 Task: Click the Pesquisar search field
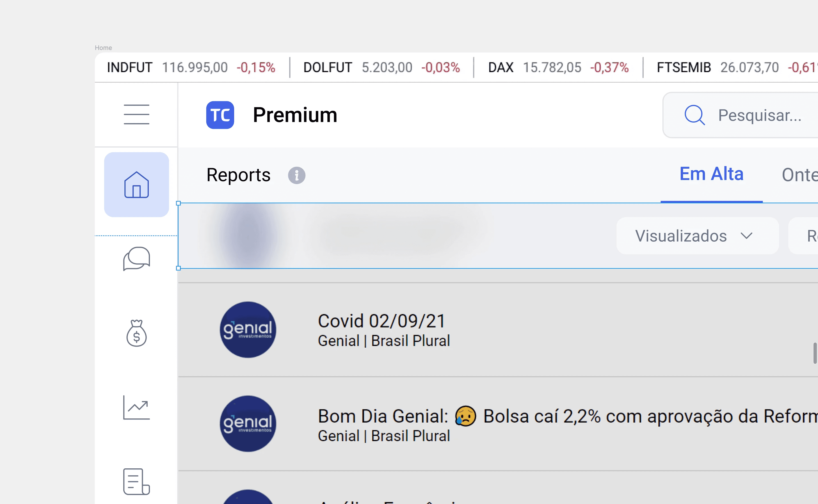tap(760, 115)
